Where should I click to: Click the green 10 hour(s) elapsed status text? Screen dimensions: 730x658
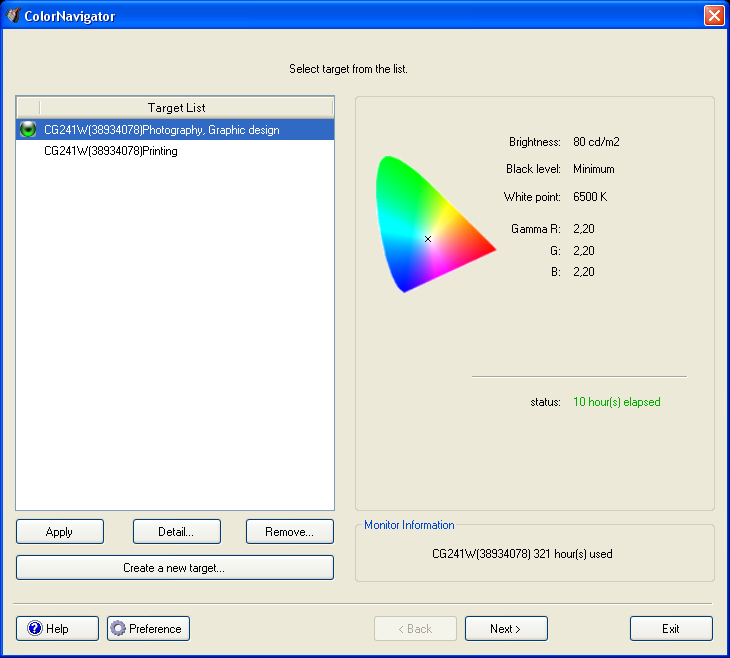click(x=616, y=402)
